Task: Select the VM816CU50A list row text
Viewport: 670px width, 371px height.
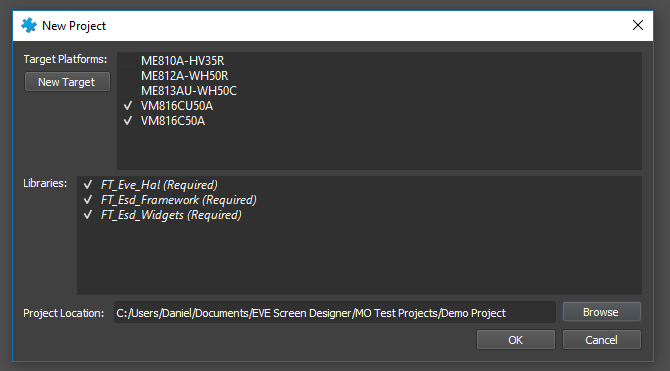Action: (x=177, y=106)
